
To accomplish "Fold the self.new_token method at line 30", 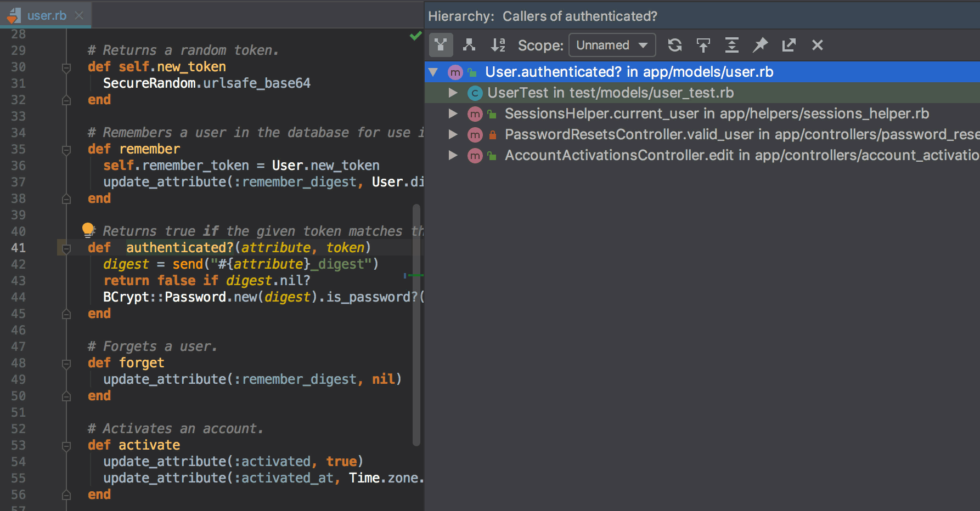I will click(66, 67).
